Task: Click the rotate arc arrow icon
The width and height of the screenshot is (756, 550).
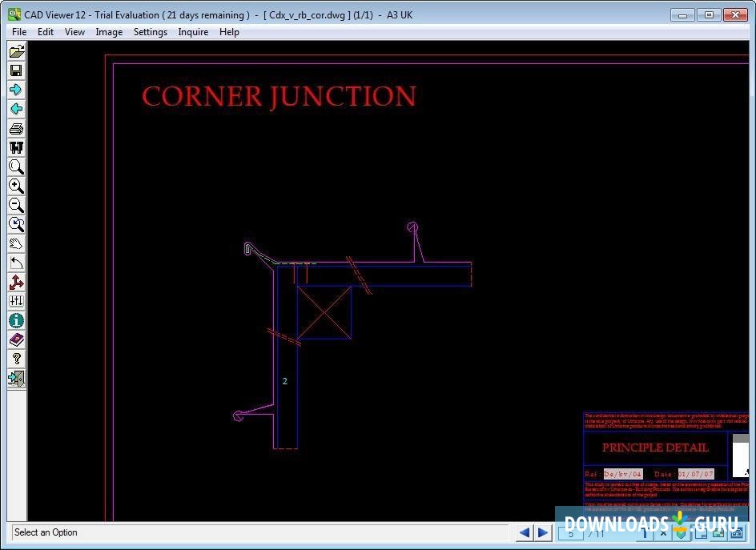Action: (16, 263)
